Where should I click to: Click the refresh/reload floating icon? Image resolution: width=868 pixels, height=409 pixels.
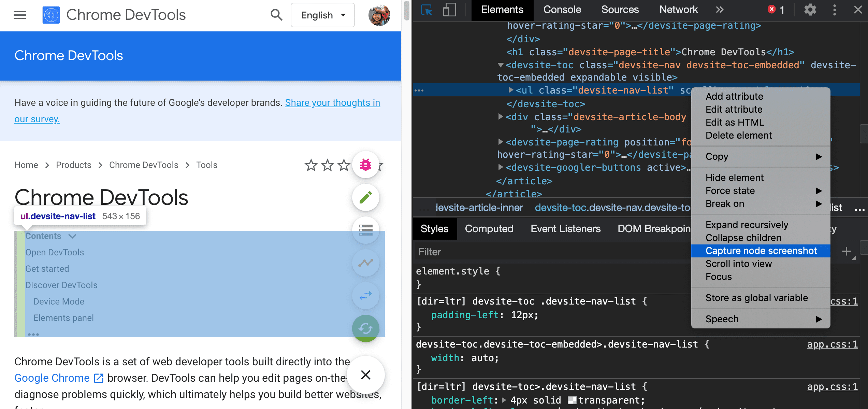pos(365,327)
